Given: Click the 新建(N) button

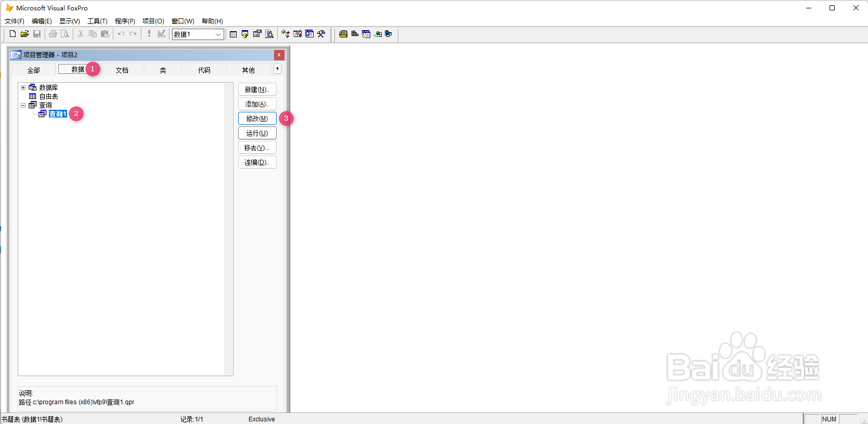Looking at the screenshot, I should tap(257, 89).
